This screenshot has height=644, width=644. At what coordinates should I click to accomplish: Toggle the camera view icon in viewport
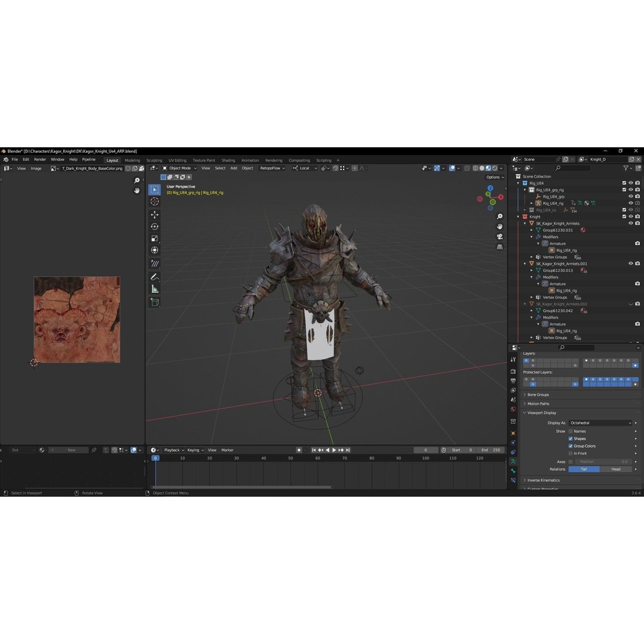tap(500, 237)
